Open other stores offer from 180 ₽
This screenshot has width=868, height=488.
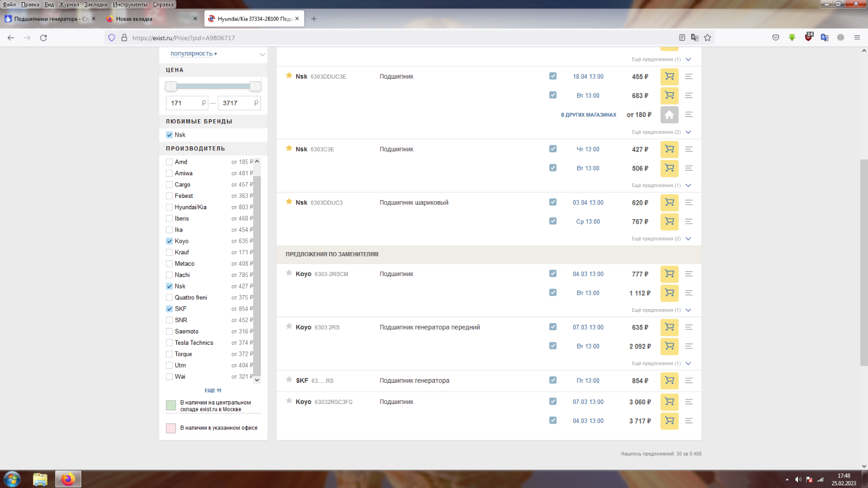pos(669,114)
